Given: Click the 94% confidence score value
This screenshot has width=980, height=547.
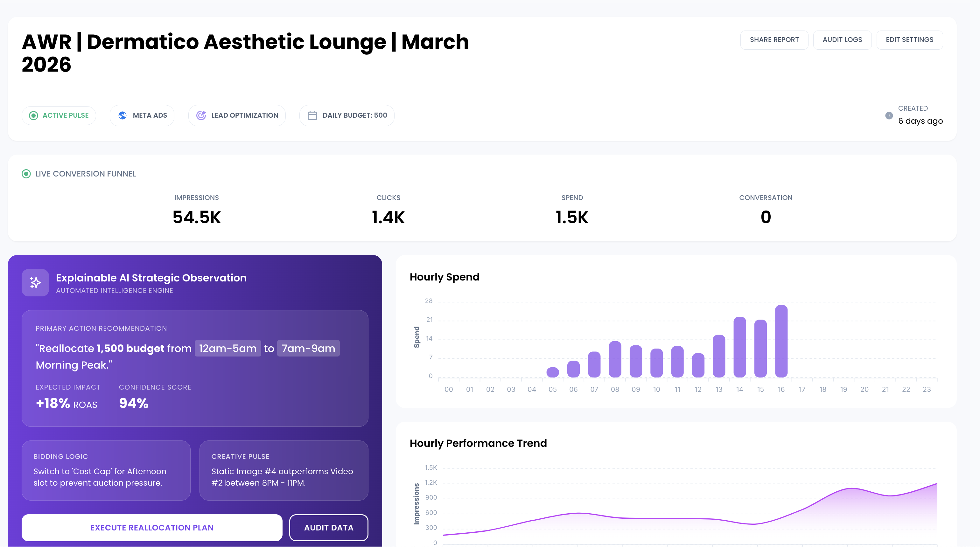Looking at the screenshot, I should coord(134,403).
